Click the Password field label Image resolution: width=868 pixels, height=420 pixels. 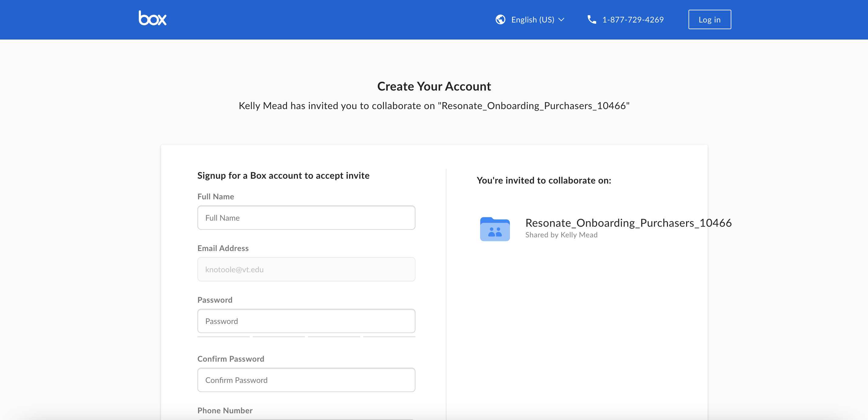pos(215,300)
